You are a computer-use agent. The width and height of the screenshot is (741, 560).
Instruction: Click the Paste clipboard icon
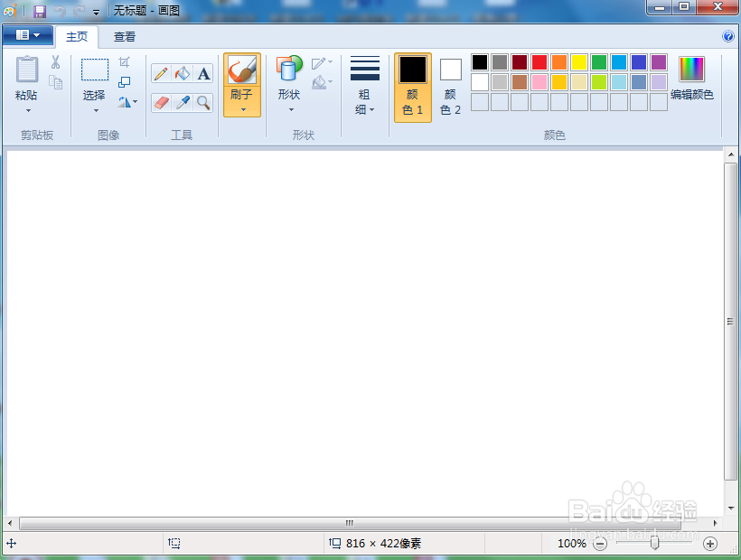click(27, 70)
